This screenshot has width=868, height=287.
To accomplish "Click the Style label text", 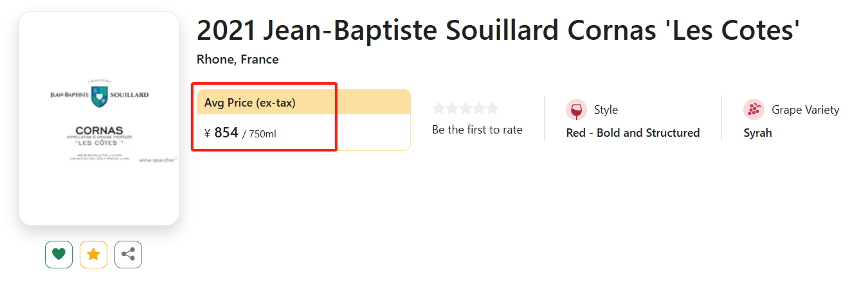I will coord(606,110).
